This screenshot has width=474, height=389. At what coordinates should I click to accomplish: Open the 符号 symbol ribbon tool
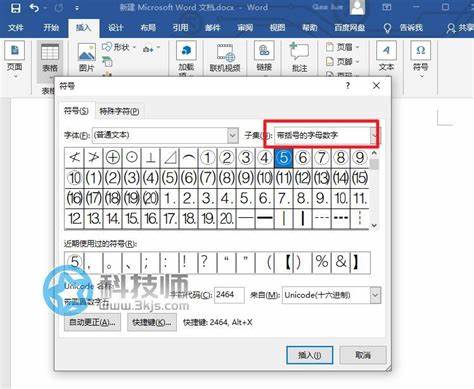421,58
